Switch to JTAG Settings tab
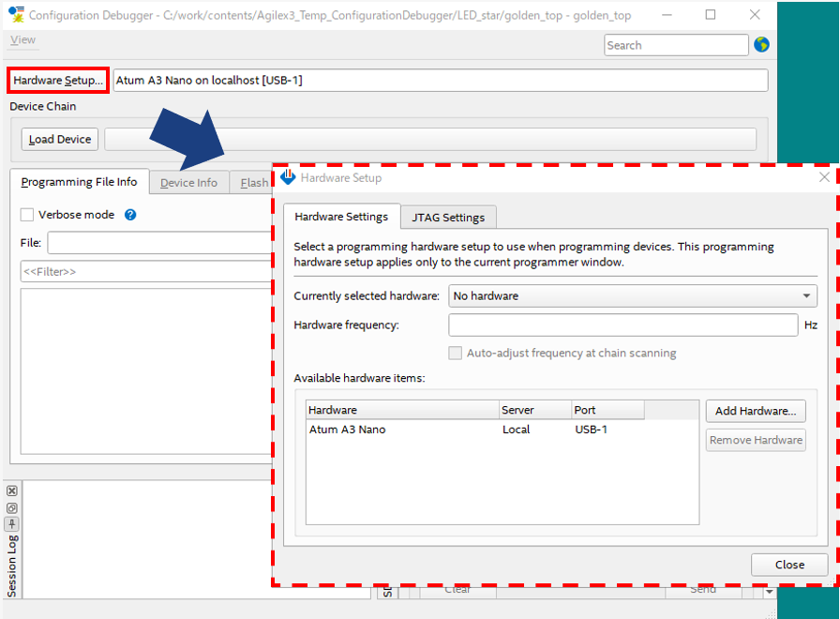This screenshot has width=840, height=619. click(x=448, y=218)
